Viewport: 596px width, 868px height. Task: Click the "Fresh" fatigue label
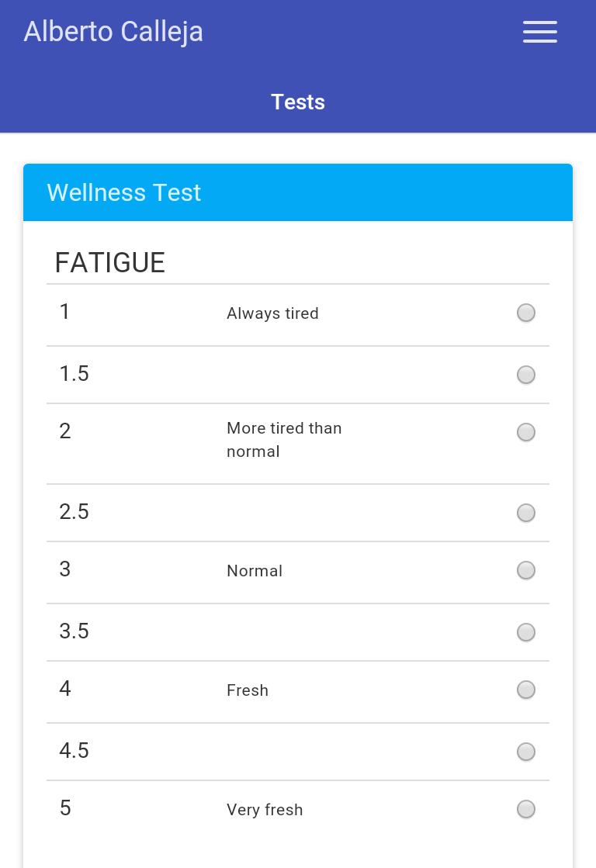(x=248, y=690)
